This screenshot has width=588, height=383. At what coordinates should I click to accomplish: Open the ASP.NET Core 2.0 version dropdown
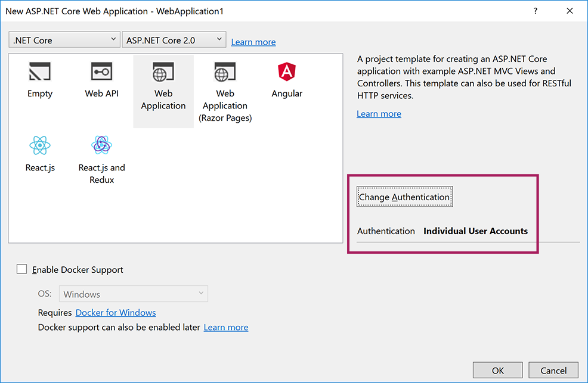pyautogui.click(x=174, y=39)
